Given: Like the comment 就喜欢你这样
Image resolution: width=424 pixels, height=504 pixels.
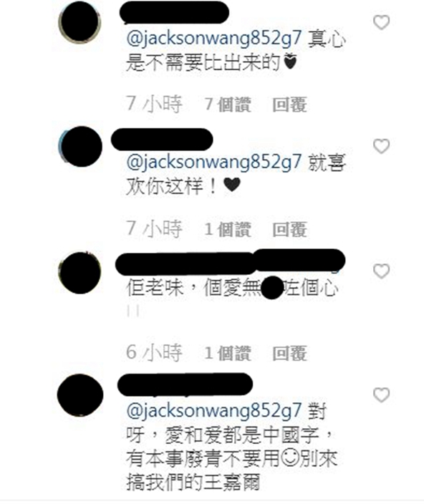Looking at the screenshot, I should click(381, 147).
